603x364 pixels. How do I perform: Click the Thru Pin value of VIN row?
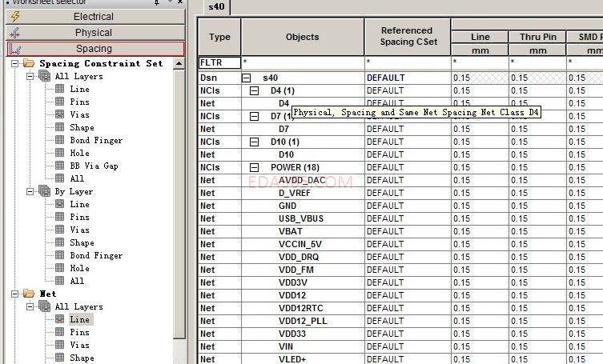click(x=537, y=346)
